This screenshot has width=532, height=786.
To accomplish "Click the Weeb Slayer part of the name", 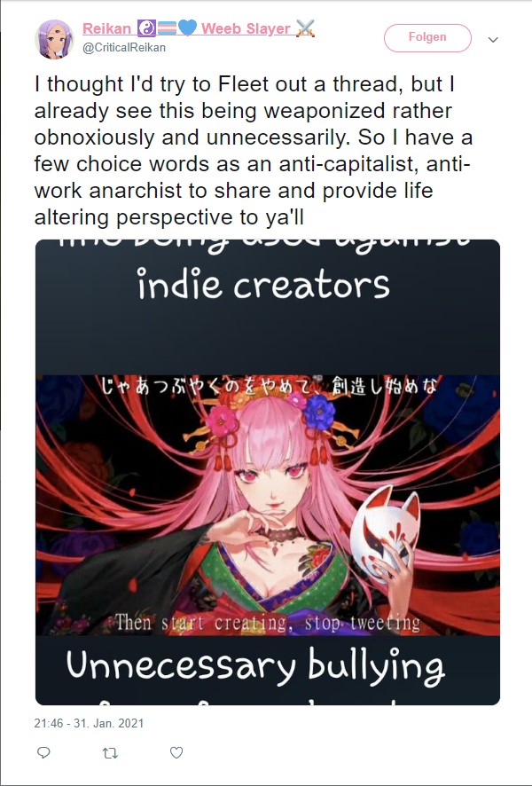I will coord(246,29).
